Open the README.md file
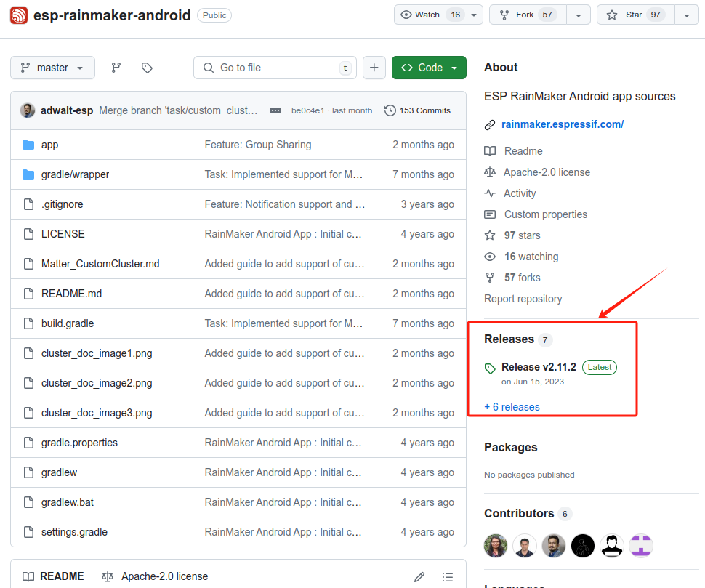 (71, 294)
